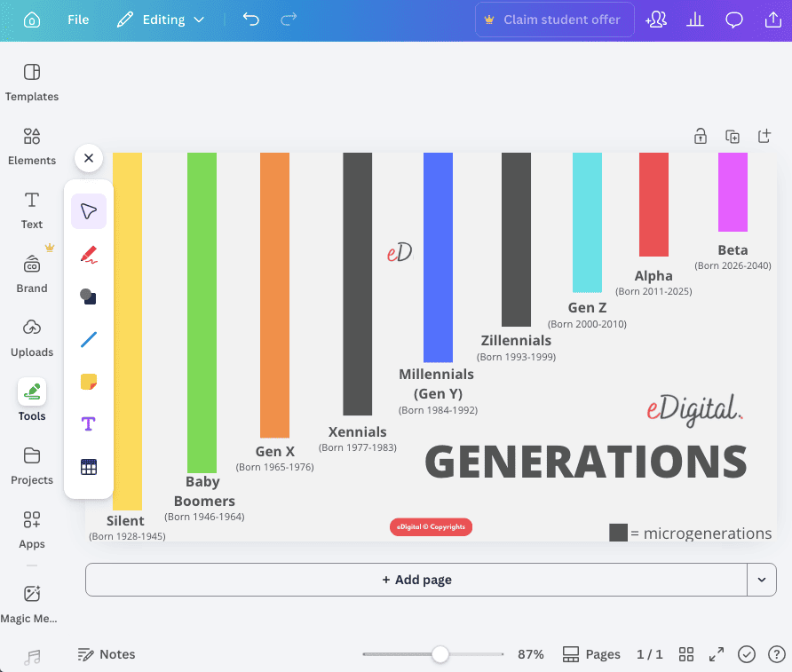Click the Add page button

416,580
